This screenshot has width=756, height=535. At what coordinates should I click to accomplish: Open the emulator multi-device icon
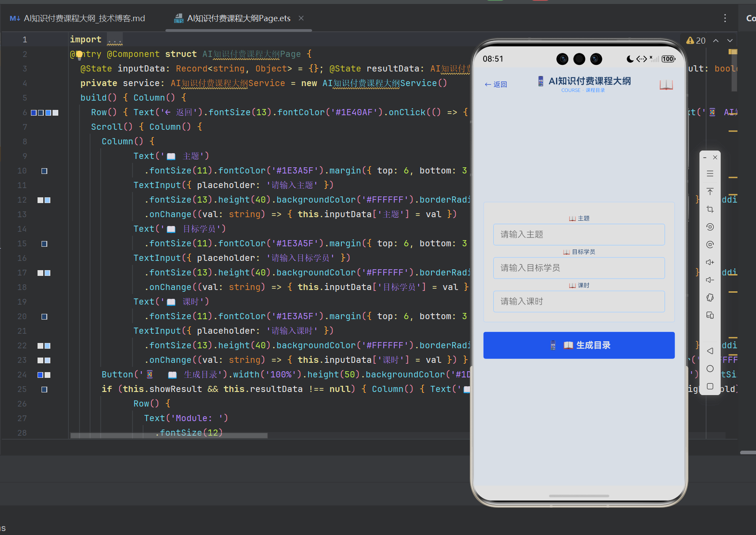(x=710, y=315)
